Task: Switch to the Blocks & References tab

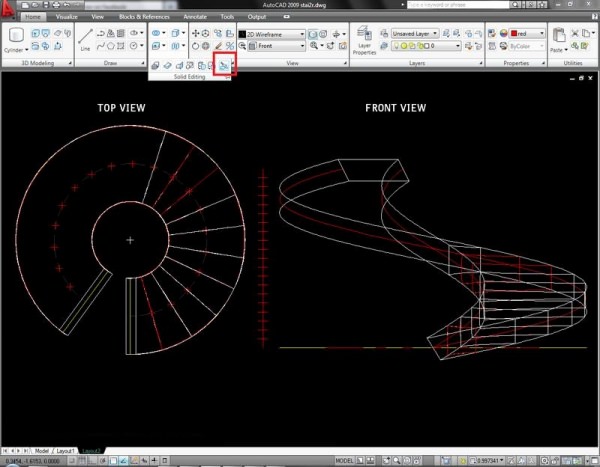Action: (x=144, y=17)
